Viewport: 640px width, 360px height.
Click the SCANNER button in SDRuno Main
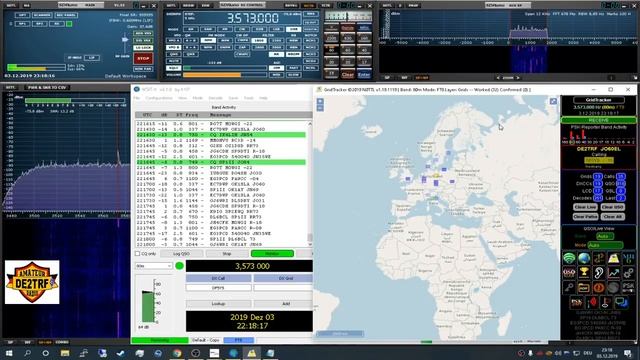[x=42, y=15]
